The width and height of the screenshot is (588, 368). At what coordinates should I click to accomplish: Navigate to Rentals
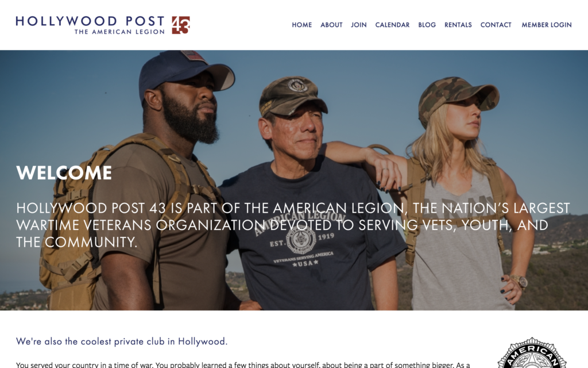458,25
